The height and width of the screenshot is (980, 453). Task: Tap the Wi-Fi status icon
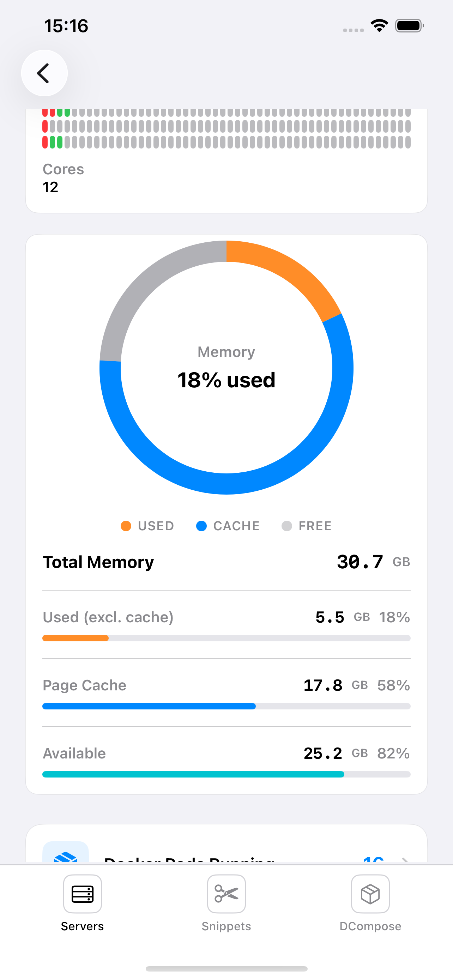pyautogui.click(x=379, y=25)
